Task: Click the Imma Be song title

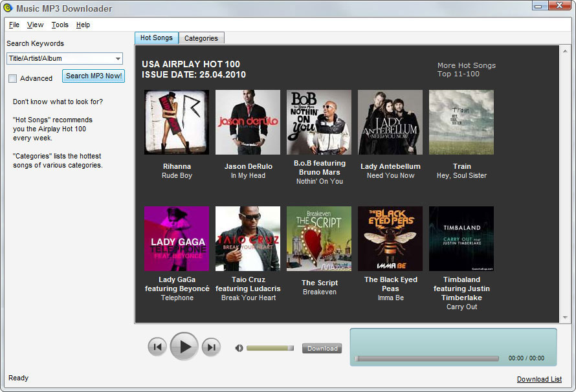Action: click(391, 298)
